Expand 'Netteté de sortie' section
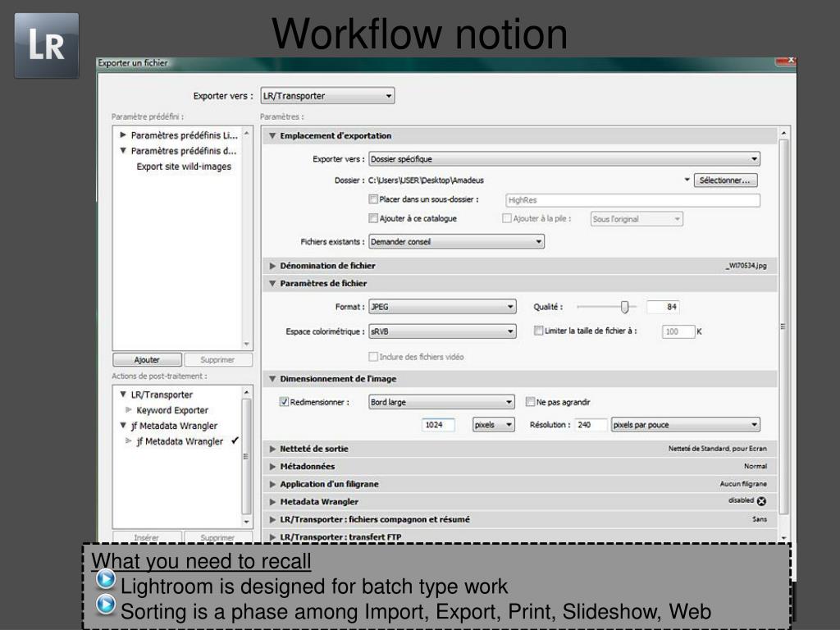Image resolution: width=840 pixels, height=630 pixels. [x=272, y=449]
